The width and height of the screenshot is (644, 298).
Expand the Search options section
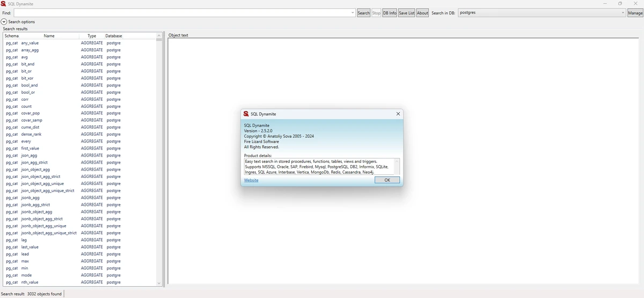click(4, 21)
